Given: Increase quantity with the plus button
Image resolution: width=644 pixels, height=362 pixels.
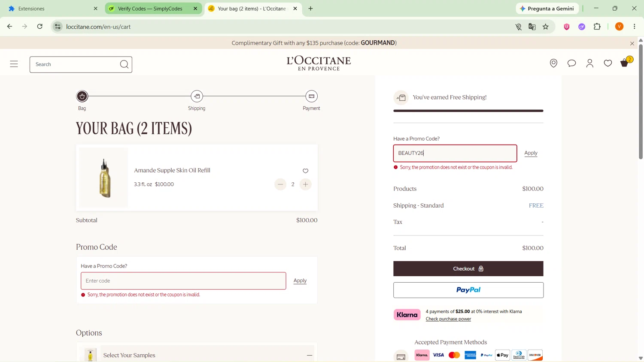Looking at the screenshot, I should 305,184.
